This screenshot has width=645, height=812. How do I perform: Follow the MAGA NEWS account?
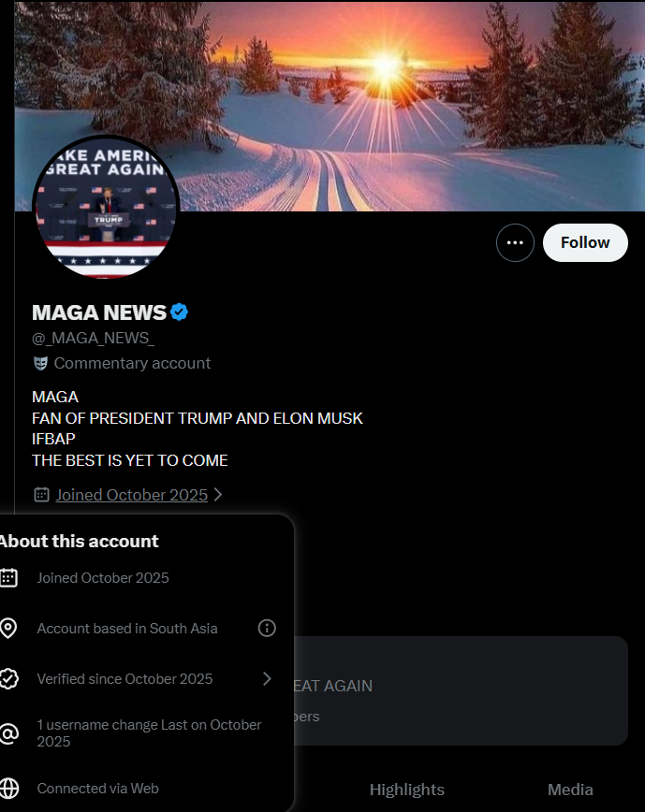point(585,243)
